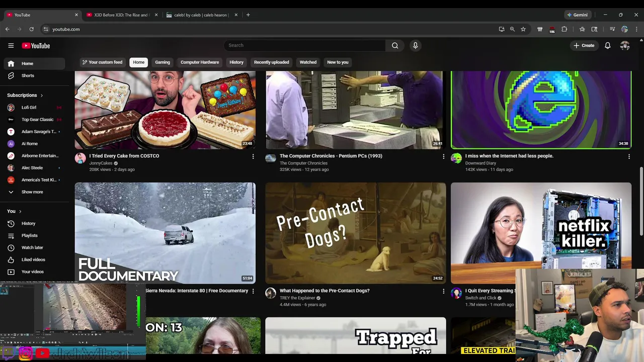Open options for Pre-Contact Dogs video
The width and height of the screenshot is (644, 362).
(443, 291)
